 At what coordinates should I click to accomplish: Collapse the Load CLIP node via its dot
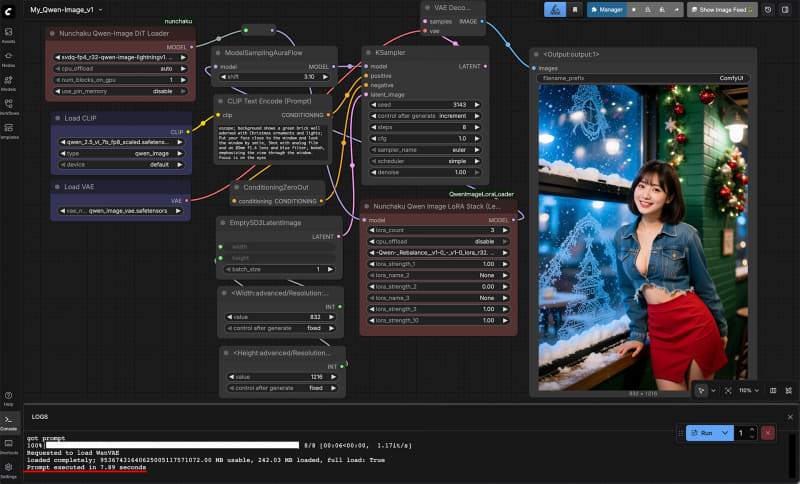[x=58, y=118]
